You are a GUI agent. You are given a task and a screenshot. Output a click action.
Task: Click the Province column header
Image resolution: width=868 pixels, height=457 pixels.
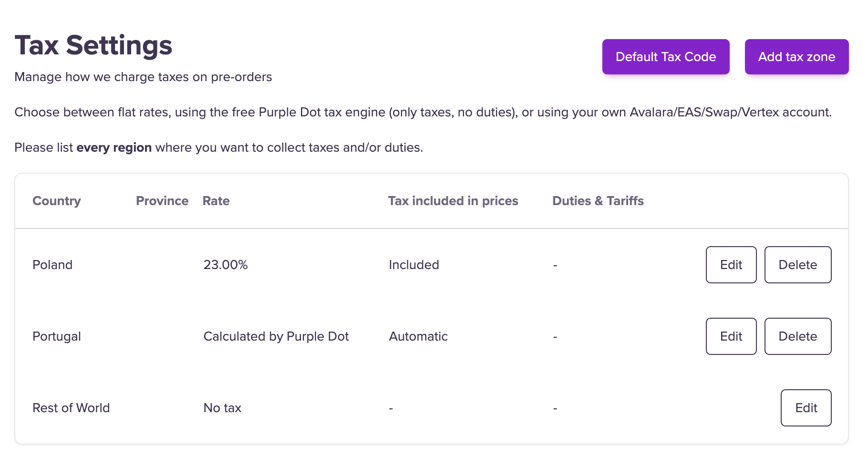click(162, 201)
